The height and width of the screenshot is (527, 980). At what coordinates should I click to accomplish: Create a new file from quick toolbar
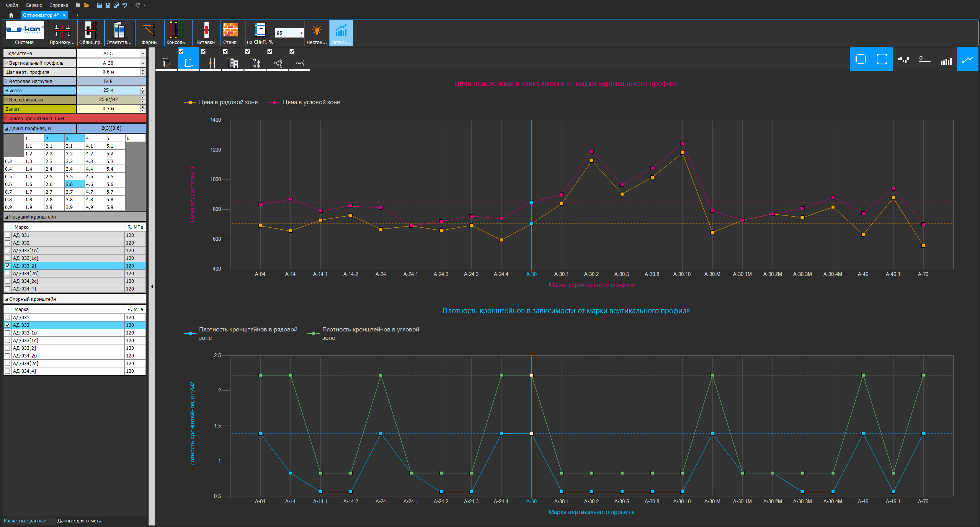78,5
